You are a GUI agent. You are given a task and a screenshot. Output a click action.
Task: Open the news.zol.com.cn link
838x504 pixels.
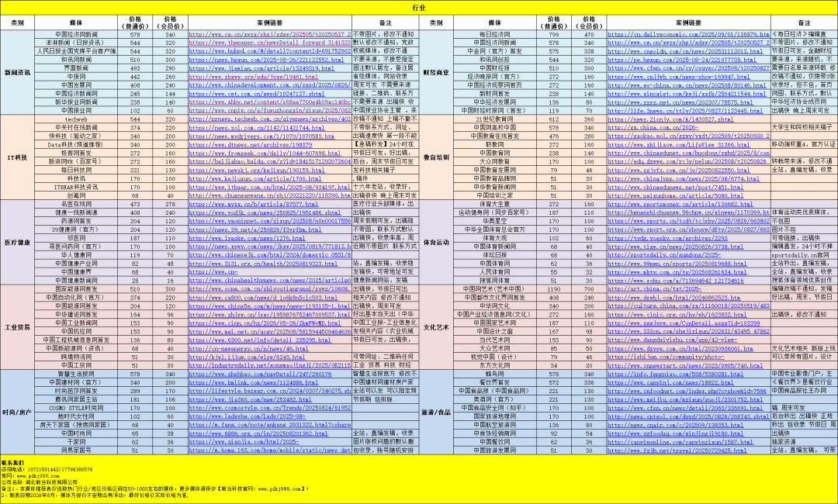[x=257, y=128]
